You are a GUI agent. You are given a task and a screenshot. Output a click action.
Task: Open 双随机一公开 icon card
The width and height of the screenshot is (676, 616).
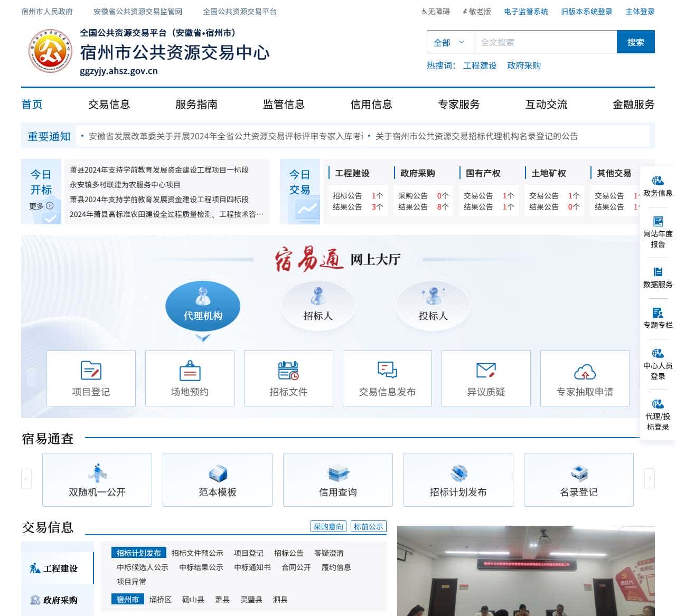[x=97, y=480]
